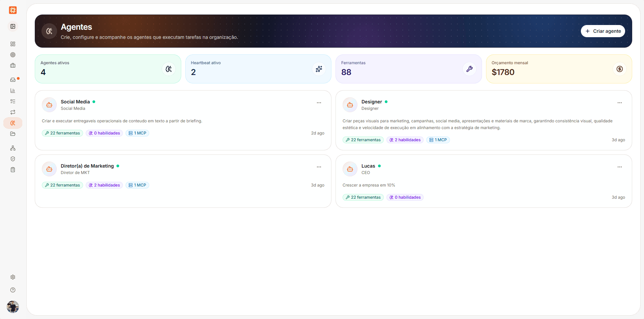644x319 pixels.
Task: Open the user profile avatar
Action: coord(13,307)
